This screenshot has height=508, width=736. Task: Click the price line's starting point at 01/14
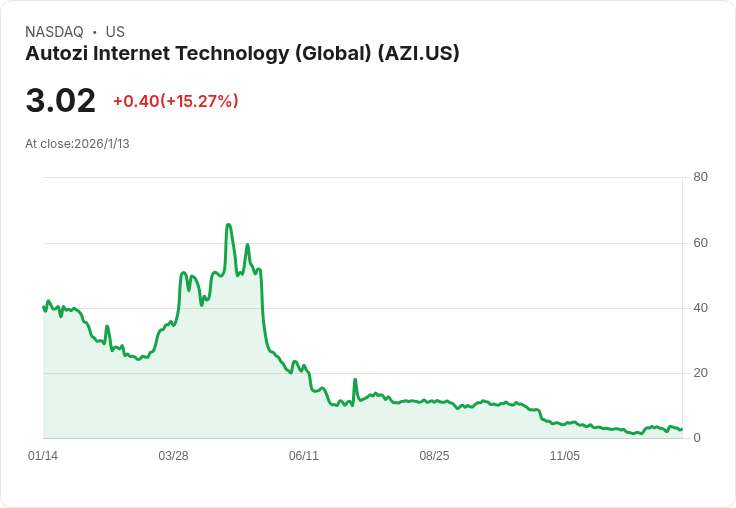pos(44,307)
